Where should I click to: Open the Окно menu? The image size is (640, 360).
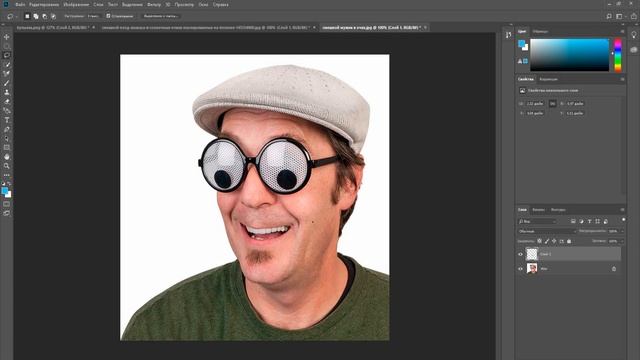tap(203, 4)
